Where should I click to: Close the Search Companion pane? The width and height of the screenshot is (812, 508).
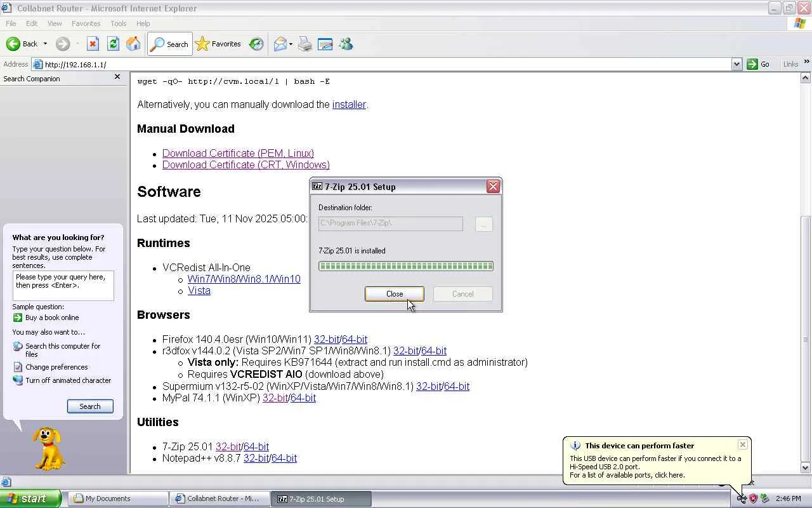(x=117, y=77)
